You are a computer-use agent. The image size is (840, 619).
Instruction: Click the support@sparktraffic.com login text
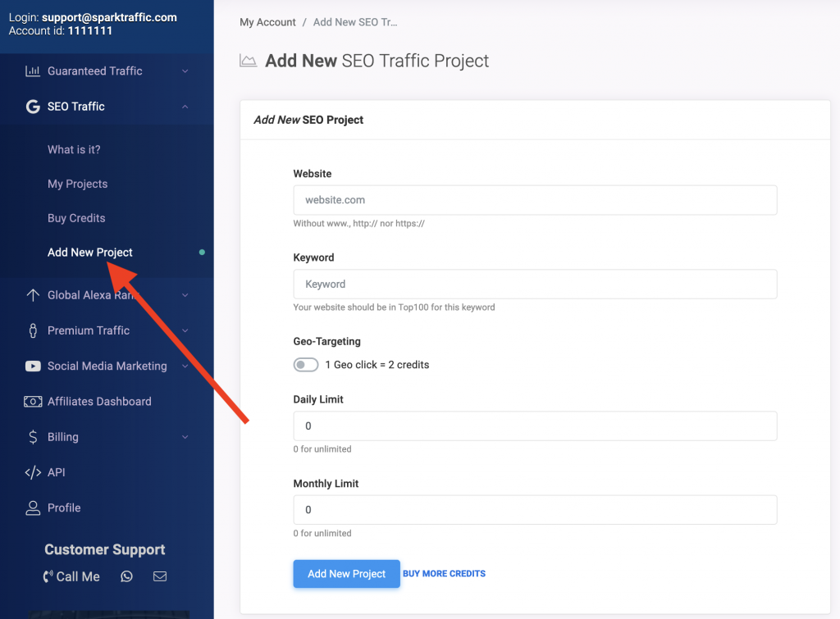pos(109,17)
